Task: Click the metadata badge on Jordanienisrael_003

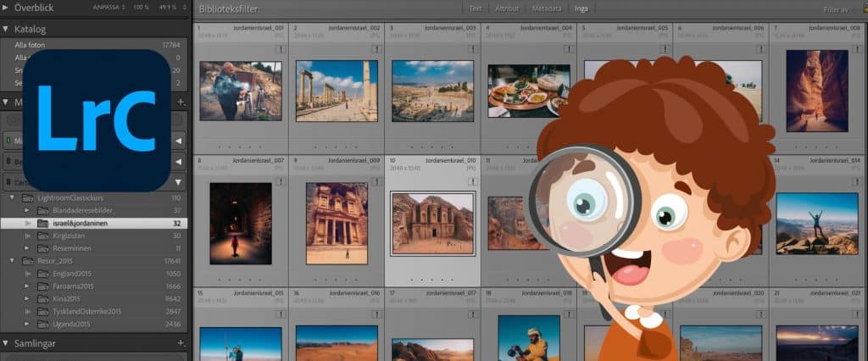Action: point(473,49)
